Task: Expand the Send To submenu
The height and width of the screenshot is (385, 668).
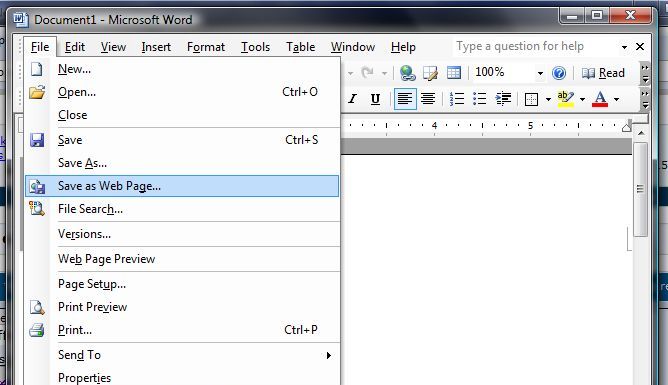Action: (x=182, y=355)
